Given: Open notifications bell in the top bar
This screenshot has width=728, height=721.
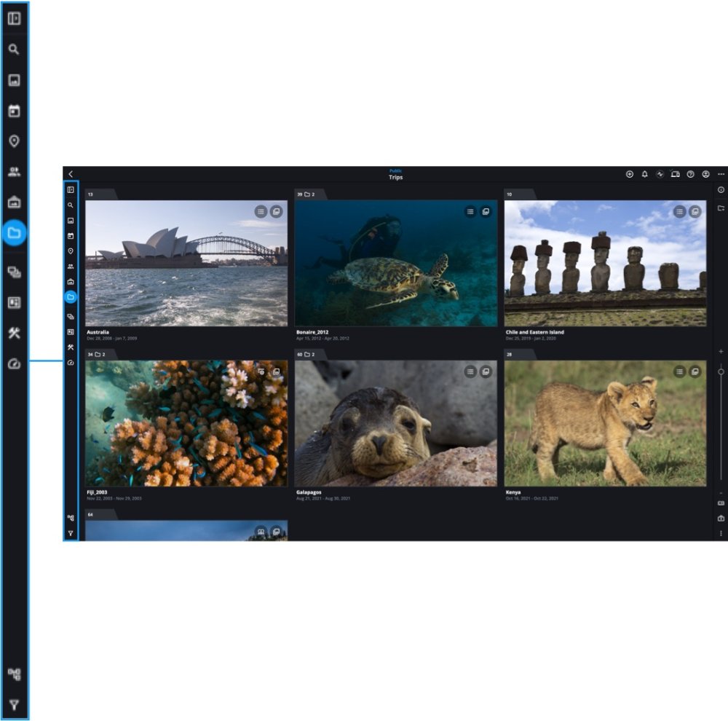Looking at the screenshot, I should pos(645,174).
